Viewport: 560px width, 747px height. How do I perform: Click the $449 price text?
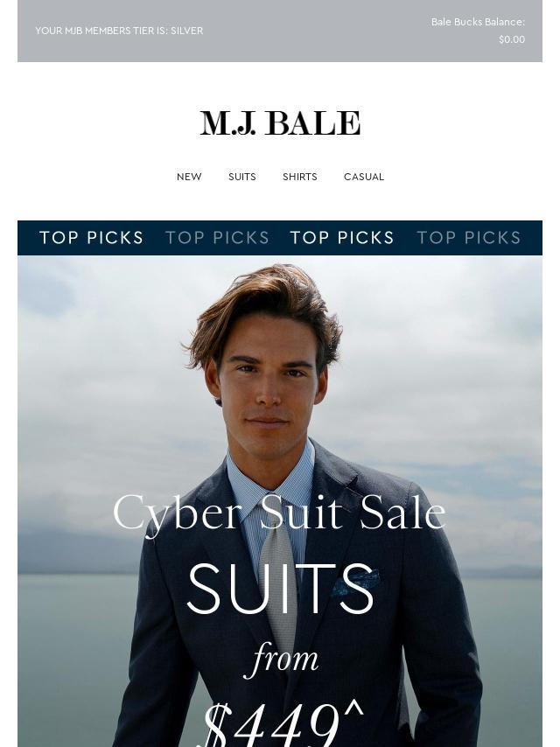[x=283, y=723]
